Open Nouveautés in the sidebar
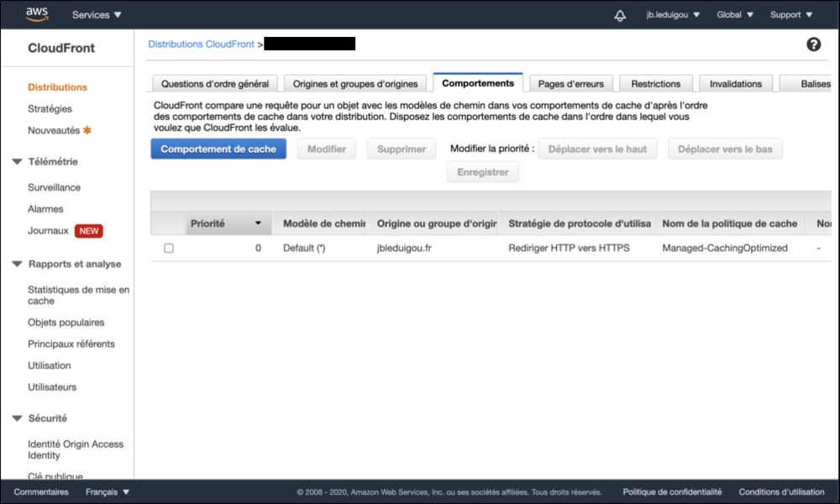The height and width of the screenshot is (504, 840). 54,130
